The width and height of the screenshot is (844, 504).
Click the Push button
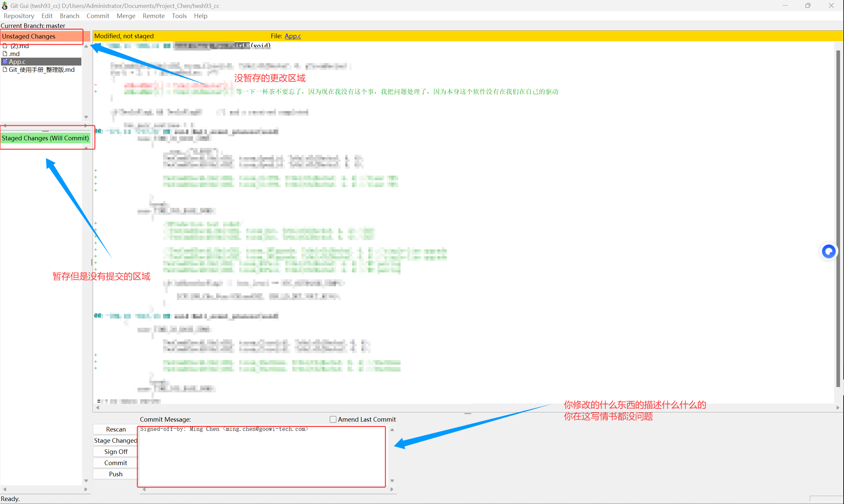point(116,474)
